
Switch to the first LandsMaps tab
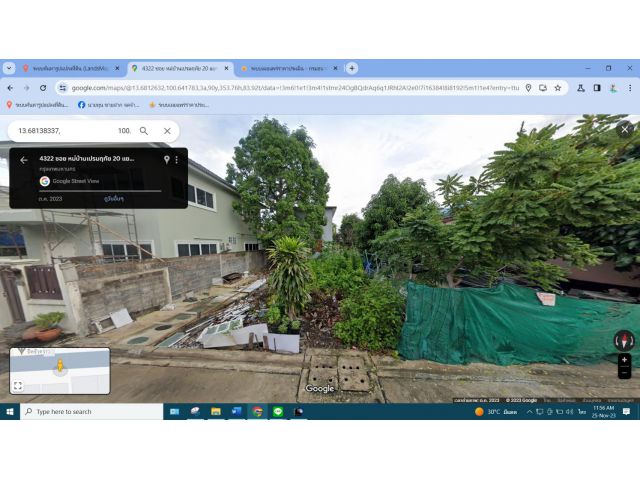[x=71, y=69]
